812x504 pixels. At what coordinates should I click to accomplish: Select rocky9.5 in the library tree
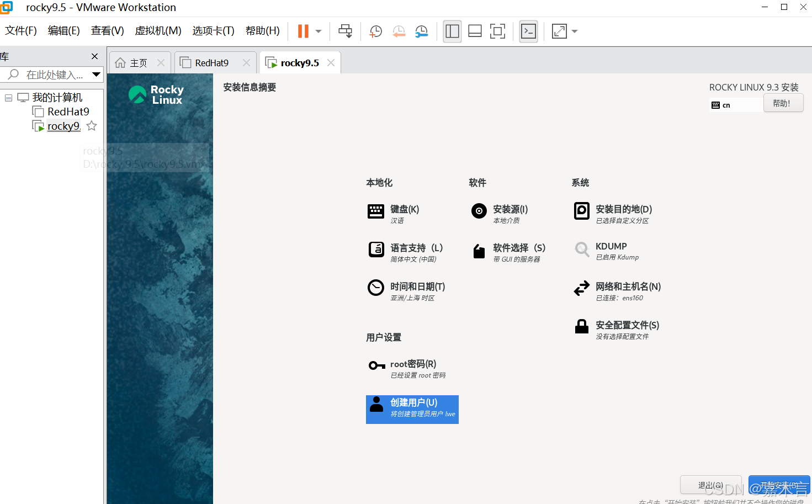click(x=64, y=126)
